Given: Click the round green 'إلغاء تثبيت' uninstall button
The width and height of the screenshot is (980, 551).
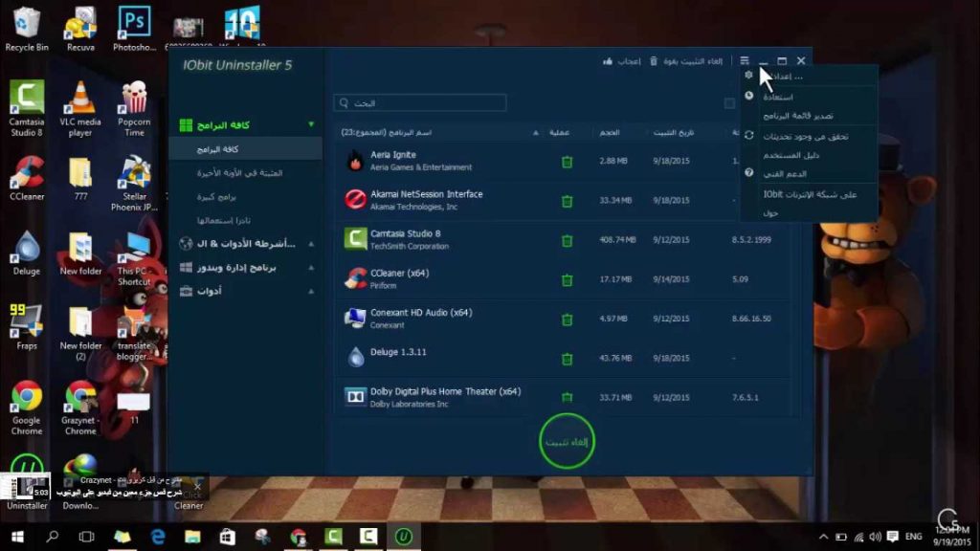Looking at the screenshot, I should pyautogui.click(x=567, y=441).
